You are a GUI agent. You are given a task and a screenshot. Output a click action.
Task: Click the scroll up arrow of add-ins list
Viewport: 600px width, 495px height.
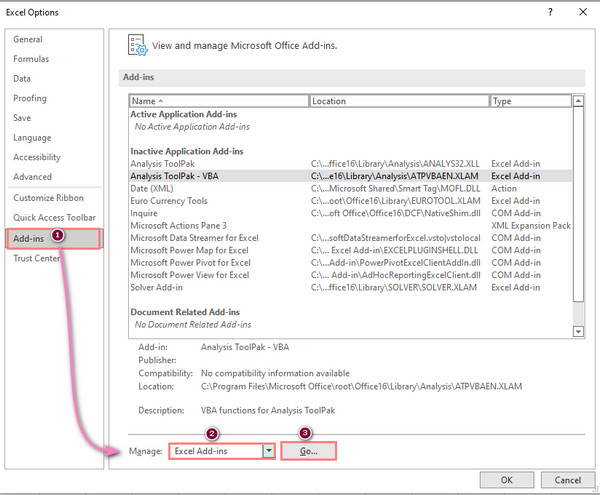coord(578,101)
